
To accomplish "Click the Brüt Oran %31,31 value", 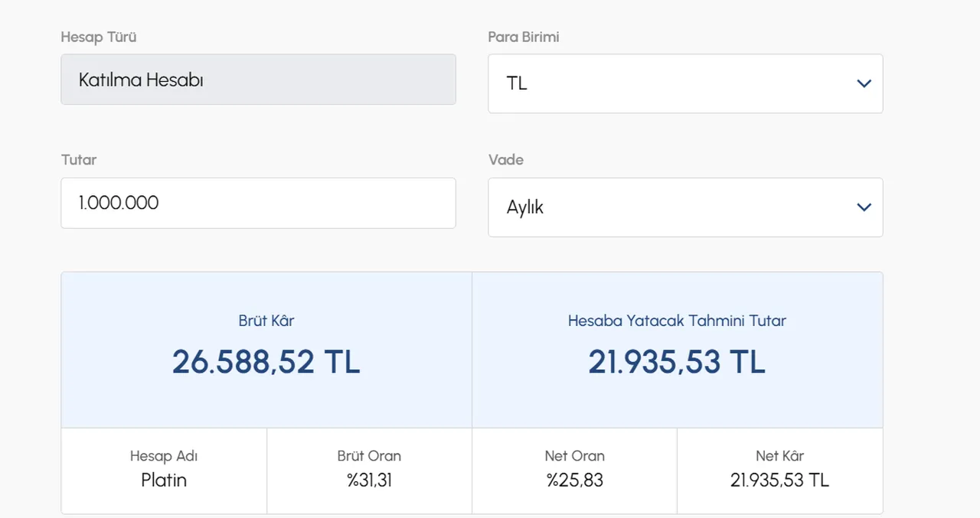I will pos(369,481).
